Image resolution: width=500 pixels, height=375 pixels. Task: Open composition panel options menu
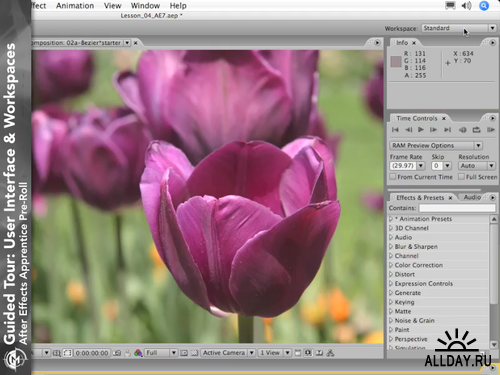tap(377, 43)
